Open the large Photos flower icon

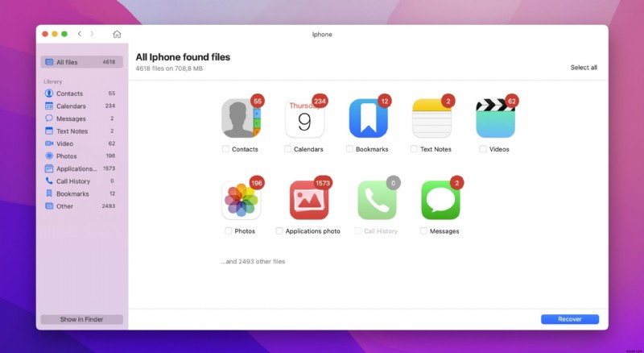[x=241, y=201]
